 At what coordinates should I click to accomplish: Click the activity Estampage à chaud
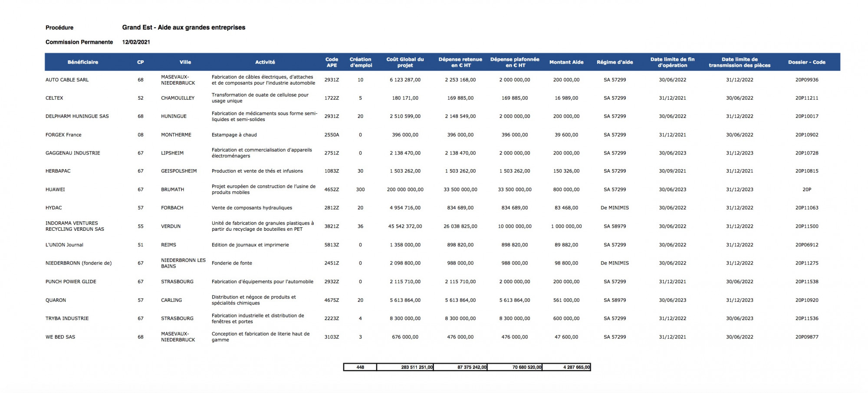(234, 135)
